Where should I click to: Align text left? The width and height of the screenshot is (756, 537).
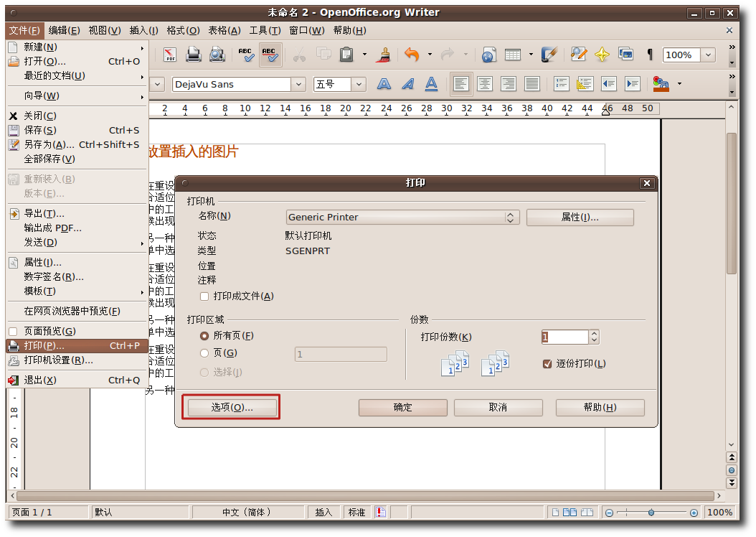(461, 84)
